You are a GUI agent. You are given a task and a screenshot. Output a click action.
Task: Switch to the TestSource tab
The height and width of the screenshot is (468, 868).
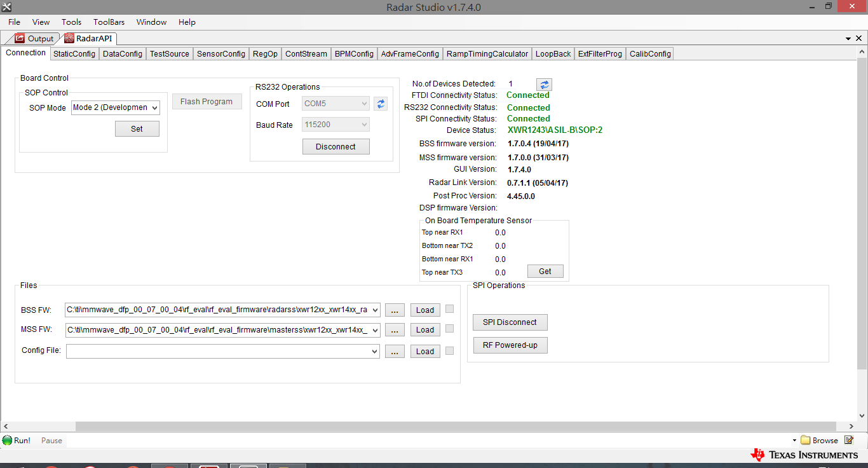(x=170, y=54)
